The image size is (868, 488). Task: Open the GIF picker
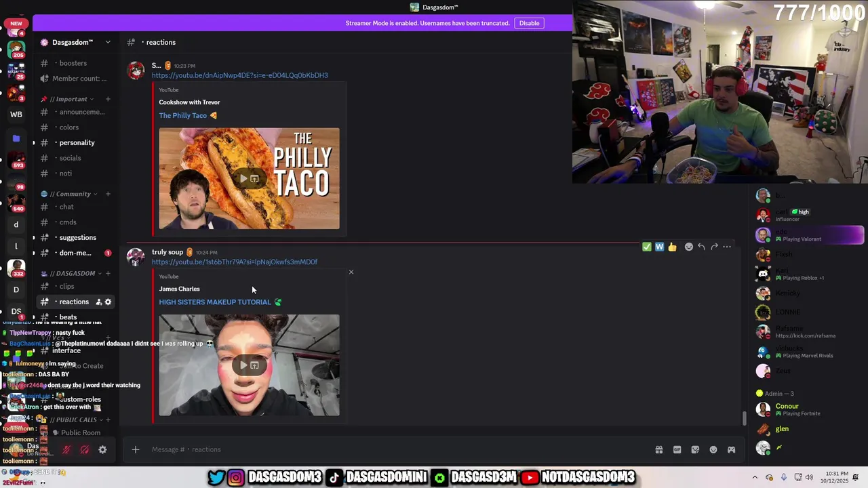[677, 449]
